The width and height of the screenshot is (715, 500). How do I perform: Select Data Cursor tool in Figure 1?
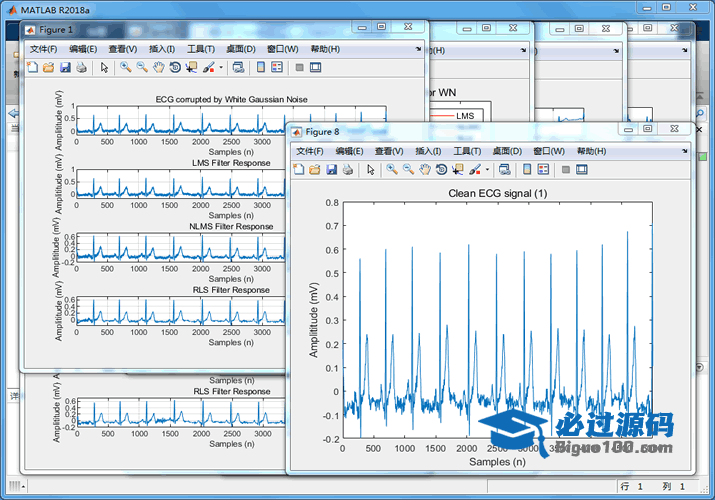[x=191, y=67]
